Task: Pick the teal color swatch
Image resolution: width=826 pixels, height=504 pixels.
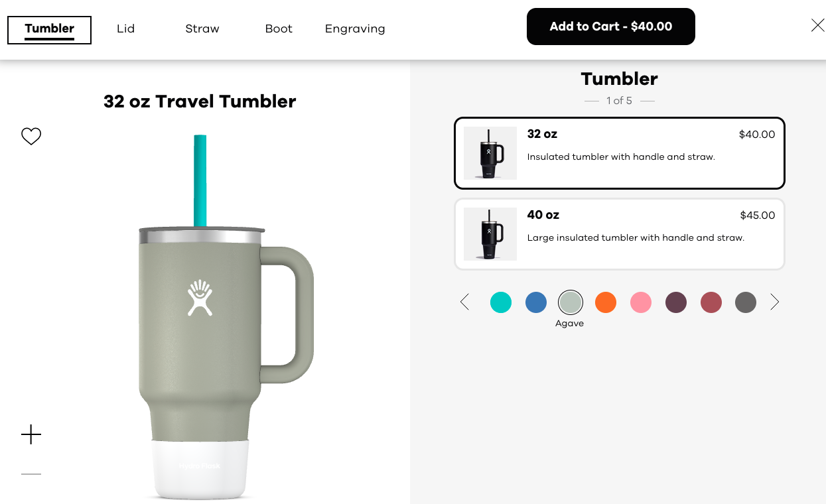Action: click(501, 302)
